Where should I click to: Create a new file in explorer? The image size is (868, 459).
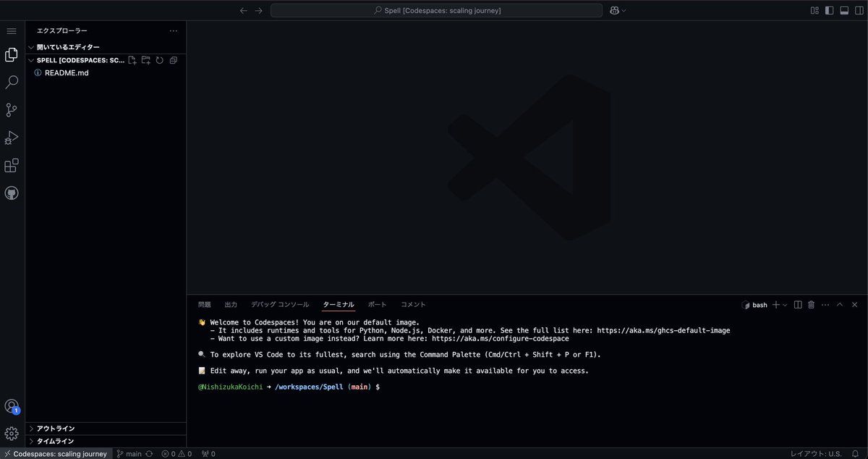tap(132, 60)
